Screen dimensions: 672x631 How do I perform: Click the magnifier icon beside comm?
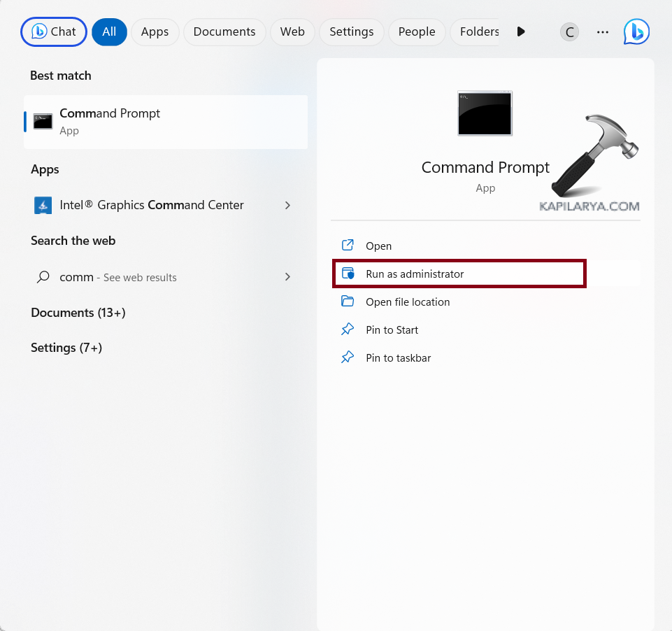click(x=43, y=277)
